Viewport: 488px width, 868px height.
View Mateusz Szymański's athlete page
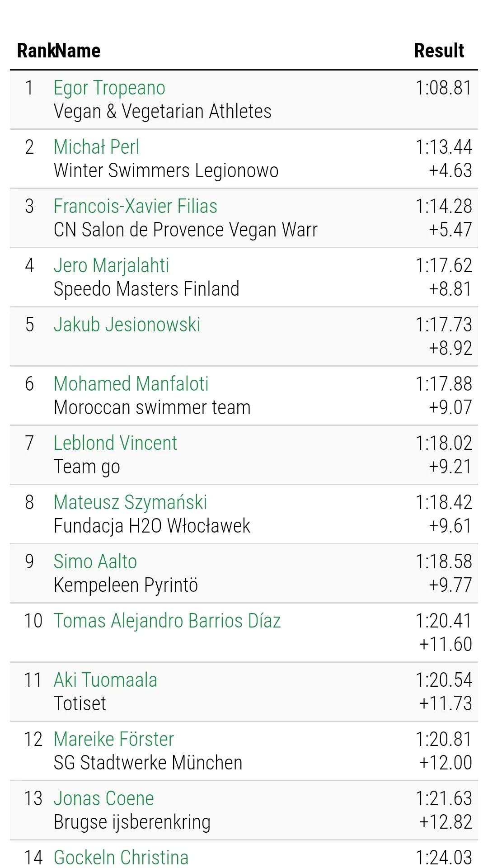pyautogui.click(x=130, y=502)
